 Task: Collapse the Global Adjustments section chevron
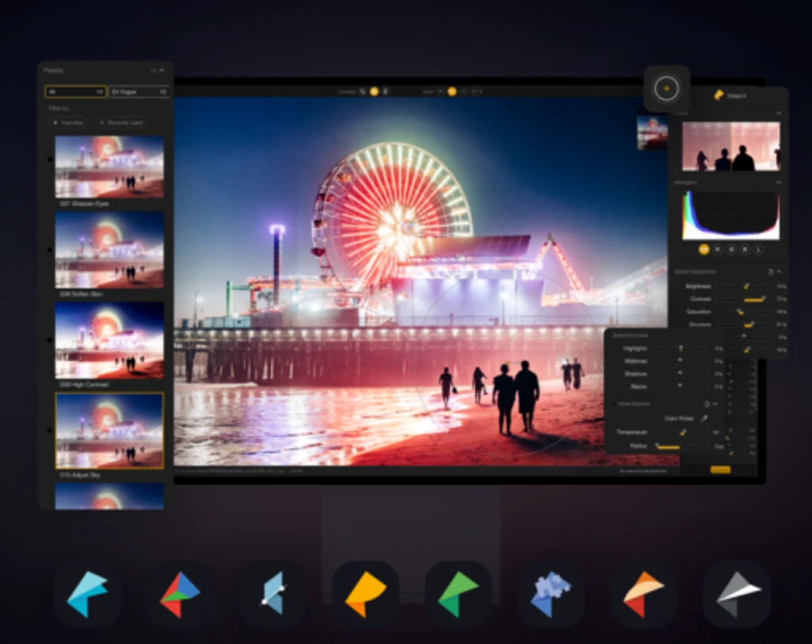coord(779,272)
